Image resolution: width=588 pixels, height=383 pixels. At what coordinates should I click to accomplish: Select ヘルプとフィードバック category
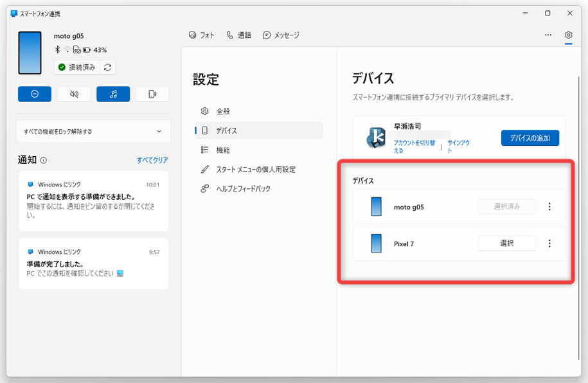[x=259, y=189]
